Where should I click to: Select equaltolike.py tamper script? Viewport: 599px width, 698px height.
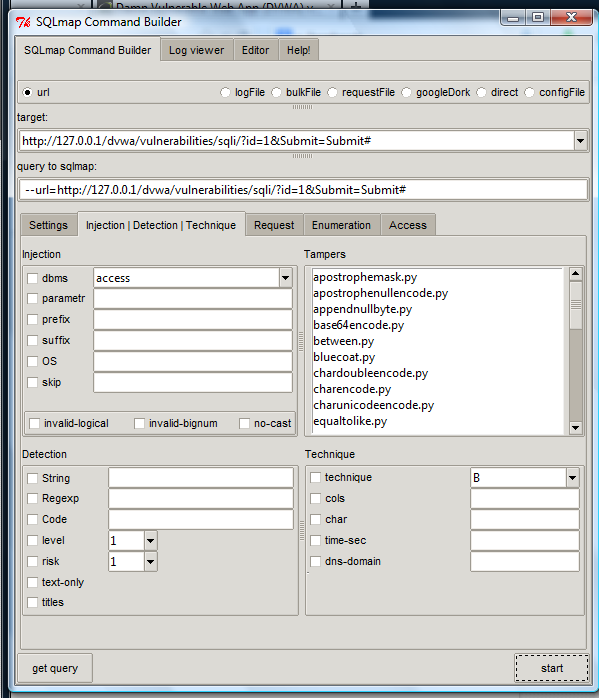(x=350, y=421)
